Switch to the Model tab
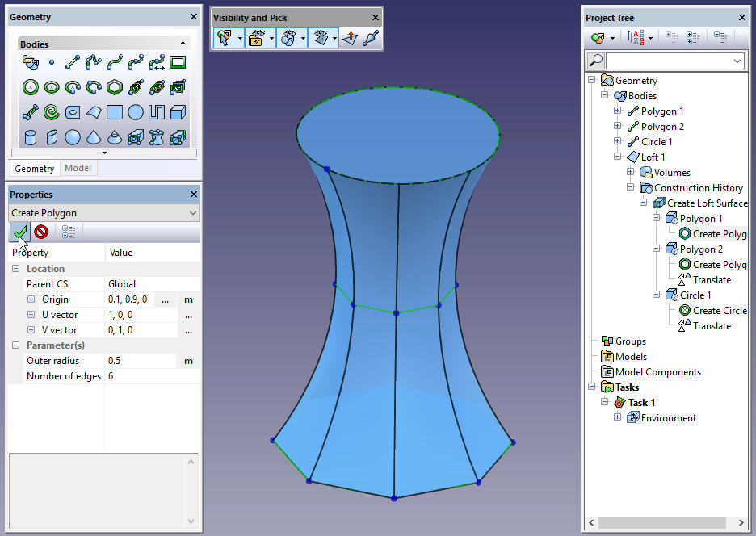 78,168
